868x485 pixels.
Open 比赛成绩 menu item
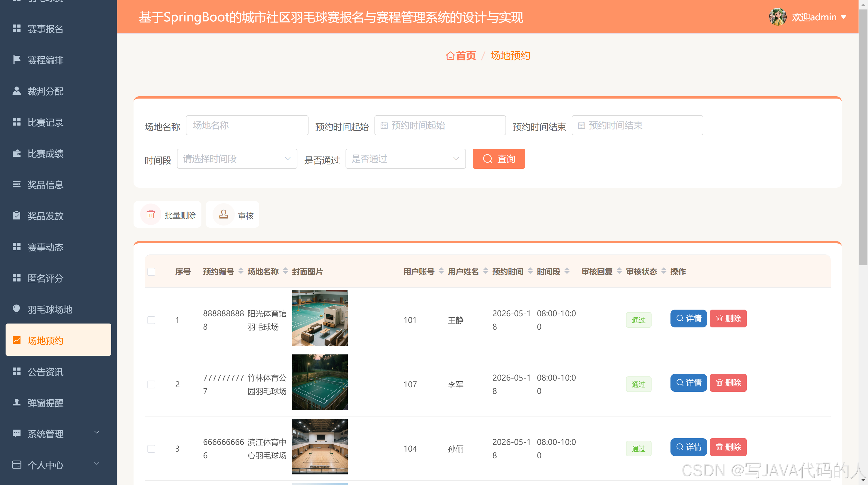coord(58,153)
